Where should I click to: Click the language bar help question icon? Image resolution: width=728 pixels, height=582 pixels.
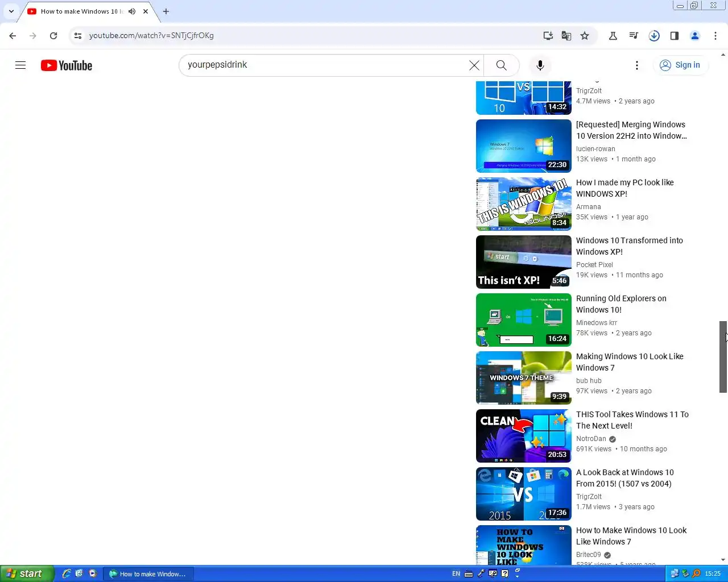click(504, 573)
